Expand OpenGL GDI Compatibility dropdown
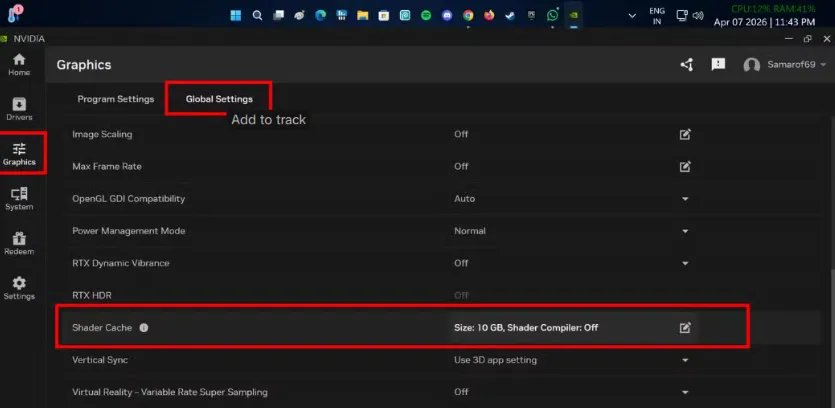 tap(685, 199)
